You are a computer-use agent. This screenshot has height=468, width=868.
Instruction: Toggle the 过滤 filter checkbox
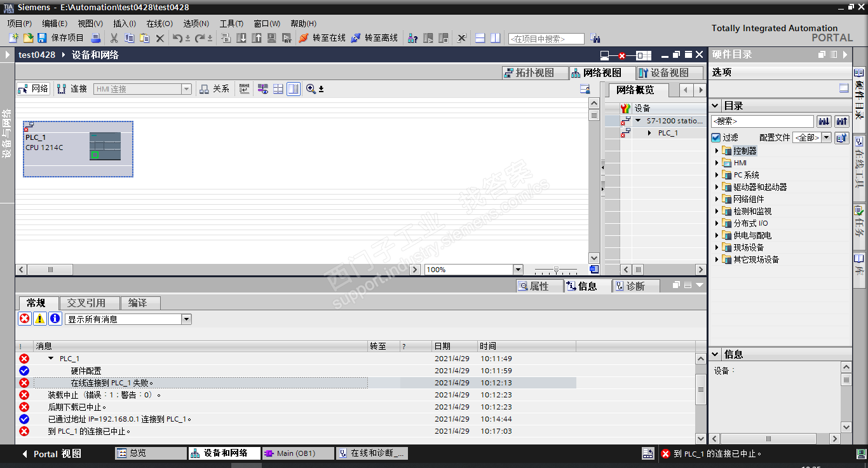pyautogui.click(x=716, y=137)
